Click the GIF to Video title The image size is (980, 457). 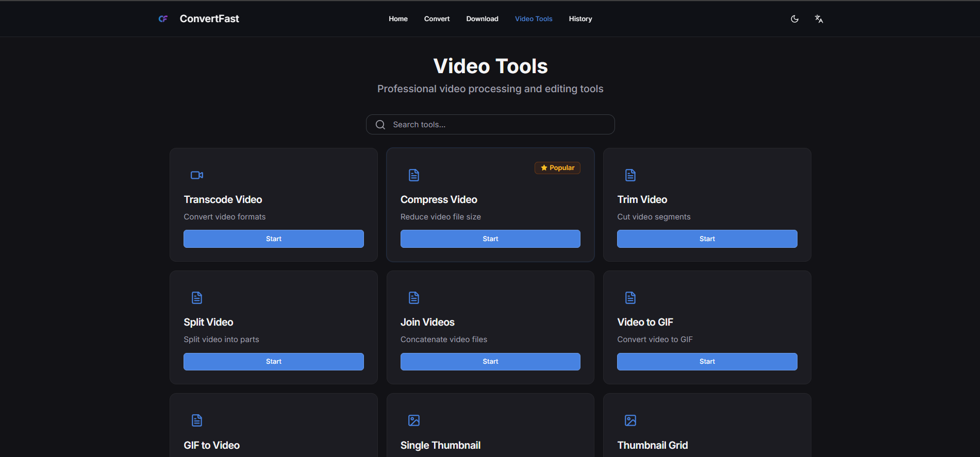click(212, 446)
